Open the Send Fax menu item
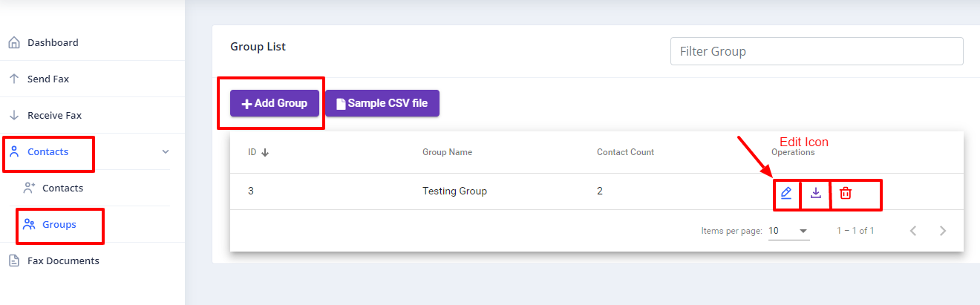Screen dimensions: 980x305 coord(92,79)
